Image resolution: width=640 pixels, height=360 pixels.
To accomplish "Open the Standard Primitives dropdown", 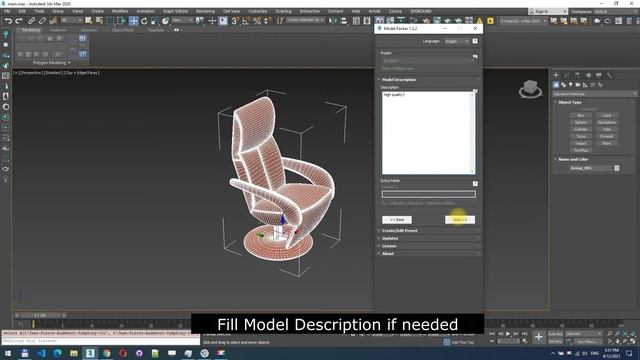I will (x=594, y=94).
